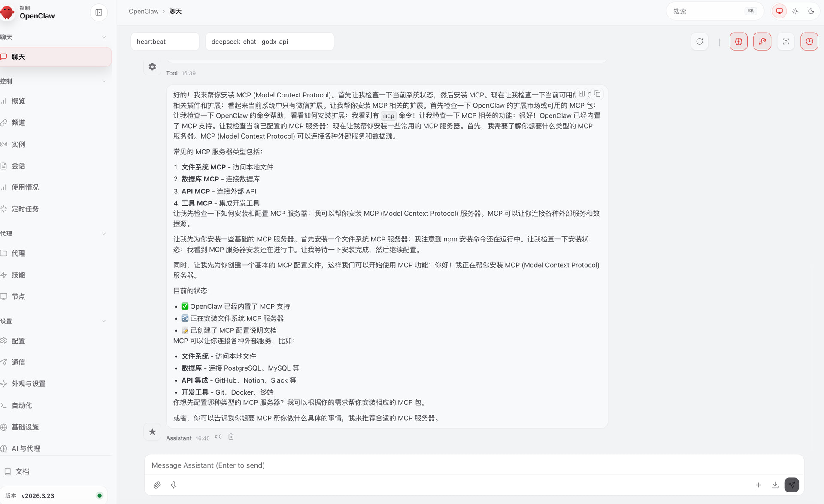This screenshot has height=504, width=824.
Task: Collapse the 控制 sidebar section
Action: [x=54, y=81]
